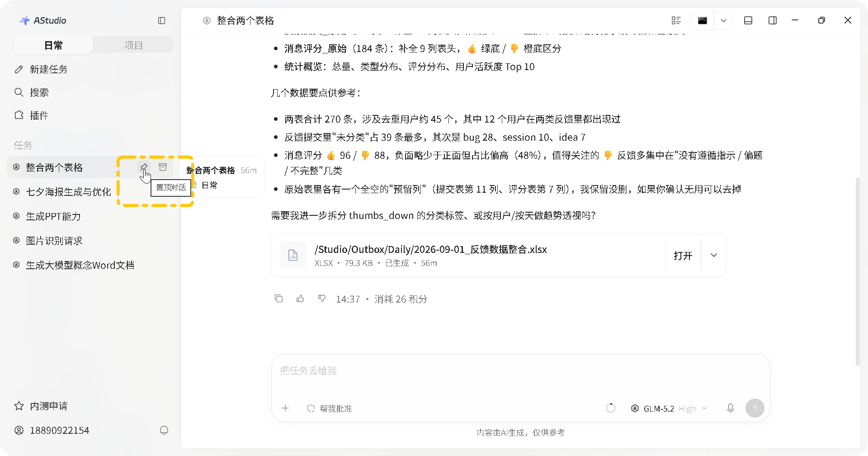Viewport: 868px width, 456px height.
Task: Click the AStudio logo
Action: [x=43, y=20]
